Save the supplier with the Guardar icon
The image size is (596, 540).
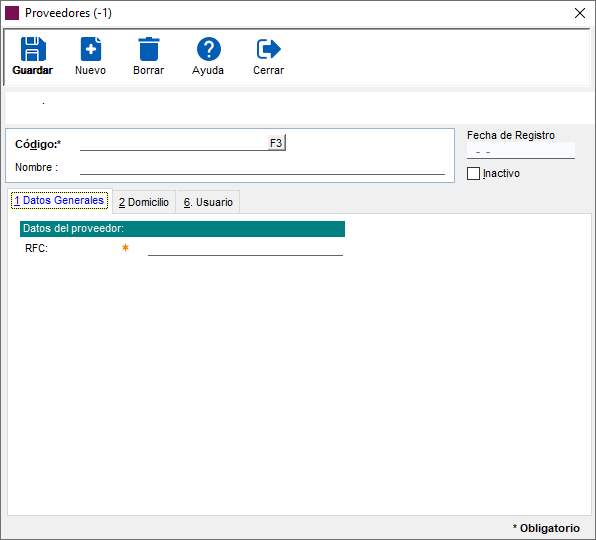(33, 49)
